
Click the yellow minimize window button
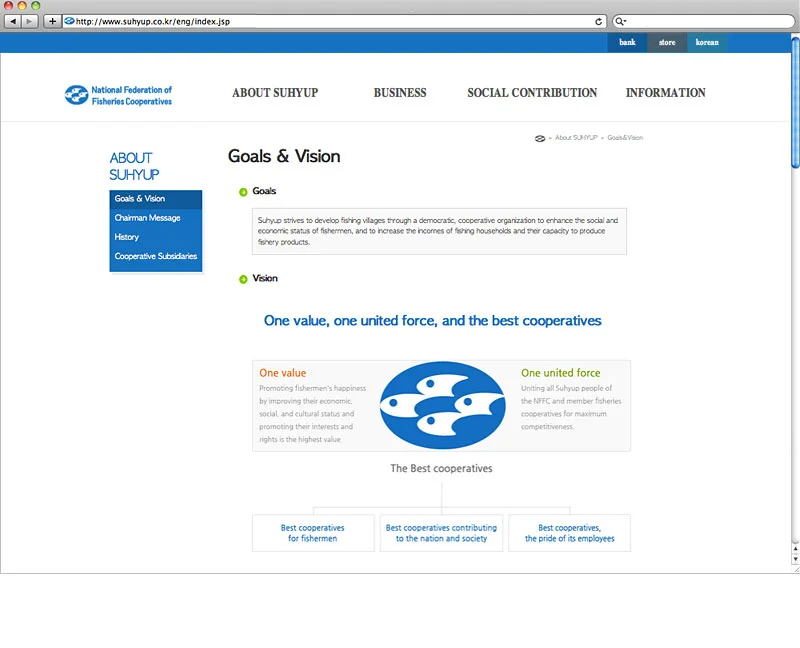coord(22,6)
